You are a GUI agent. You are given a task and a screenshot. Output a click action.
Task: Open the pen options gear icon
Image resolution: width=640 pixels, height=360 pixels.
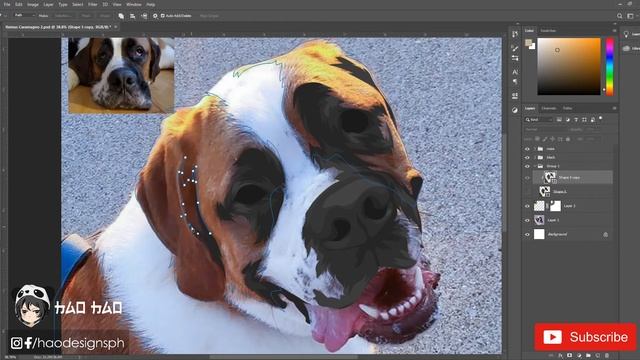155,16
